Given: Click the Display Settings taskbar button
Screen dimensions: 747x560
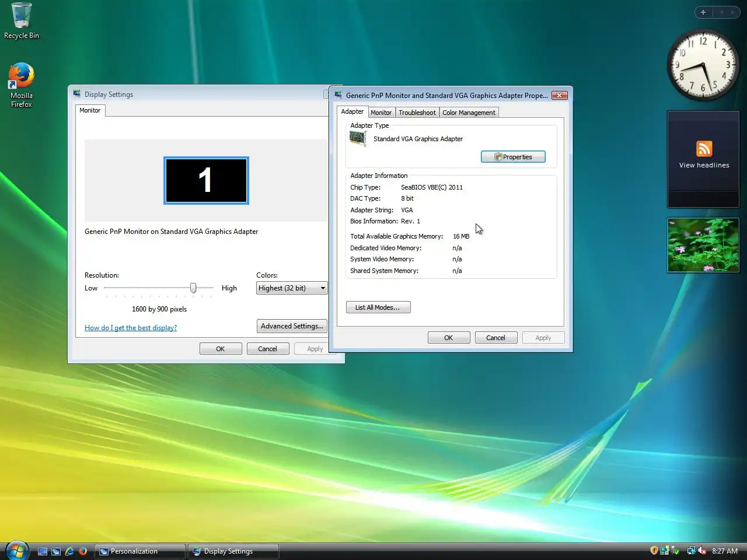Looking at the screenshot, I should tap(233, 551).
